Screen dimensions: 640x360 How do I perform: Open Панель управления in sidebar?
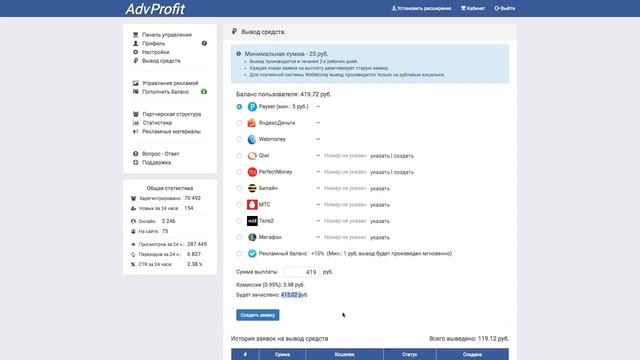tap(167, 35)
